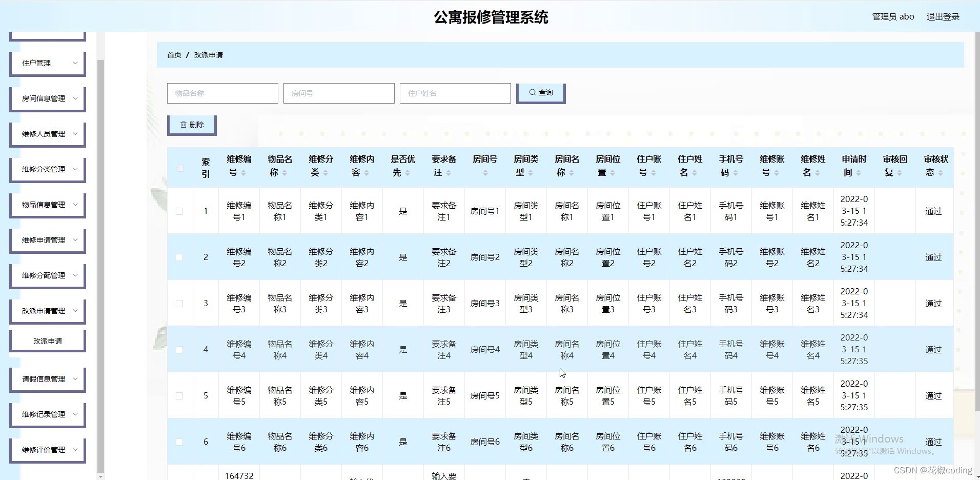
Task: Sort by 维修编号 column arrows
Action: click(243, 173)
